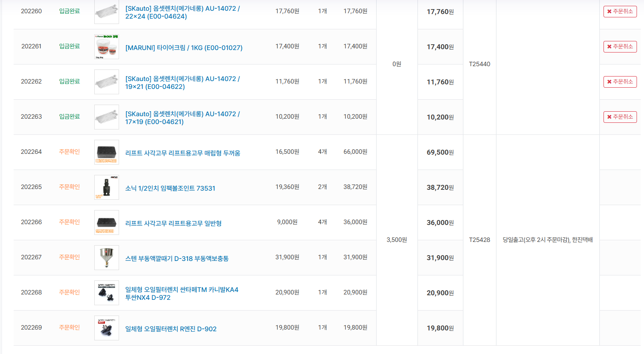
Task: Click the Sonic impact ball joint thumbnail
Action: [x=107, y=187]
